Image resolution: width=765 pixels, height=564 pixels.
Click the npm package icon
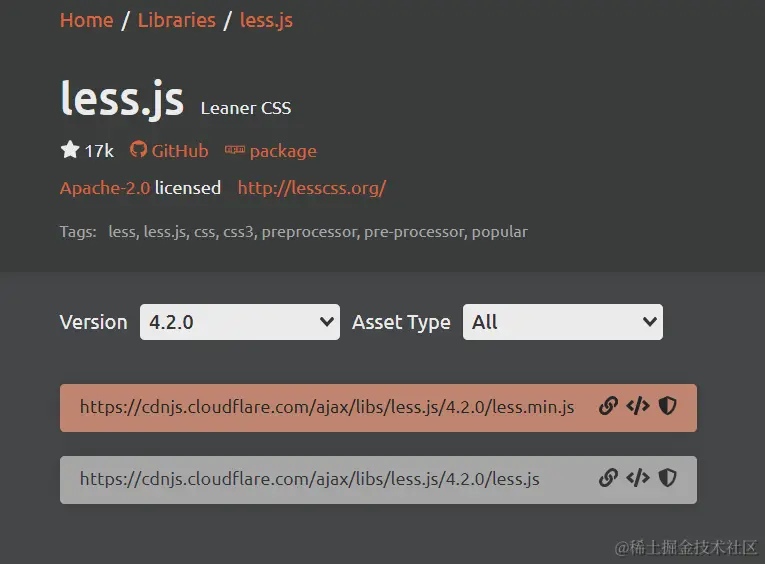(x=235, y=150)
